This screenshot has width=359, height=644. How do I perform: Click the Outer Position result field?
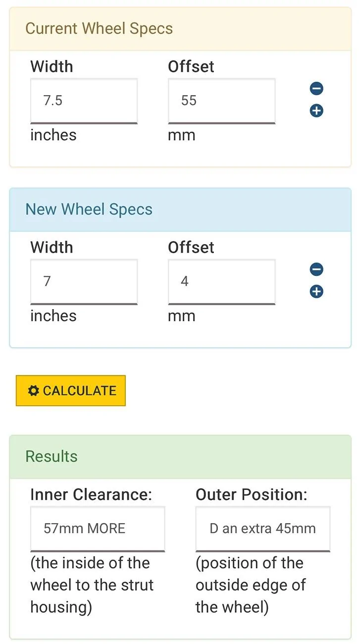coord(262,528)
